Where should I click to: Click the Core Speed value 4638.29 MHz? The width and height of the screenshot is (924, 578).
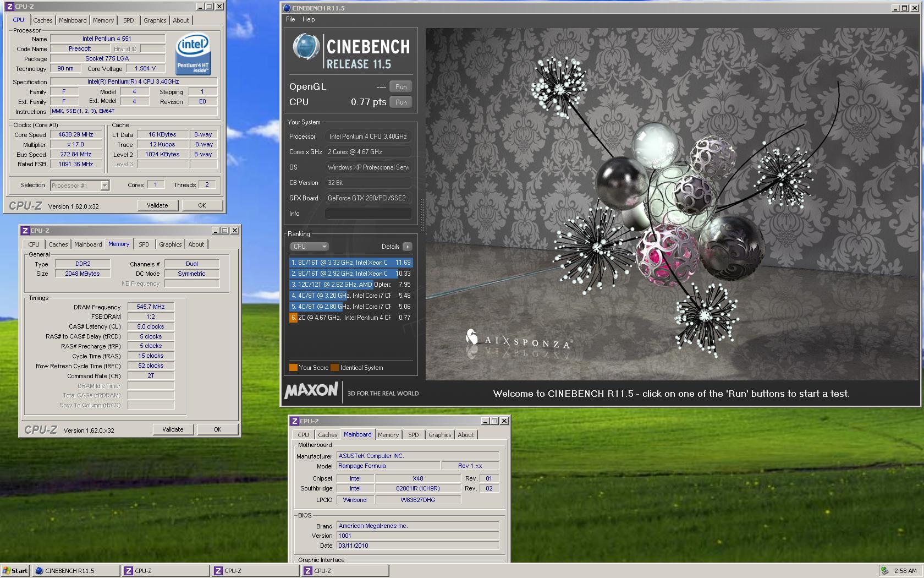click(76, 134)
